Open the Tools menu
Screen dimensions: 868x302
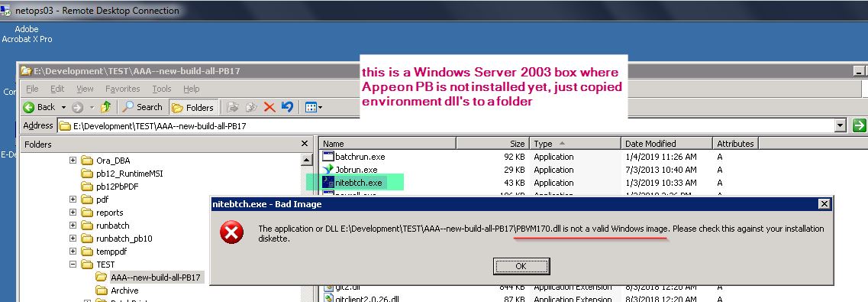(162, 89)
